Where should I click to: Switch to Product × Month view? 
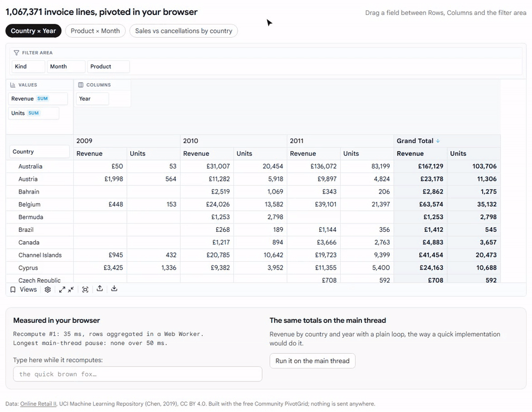(95, 31)
